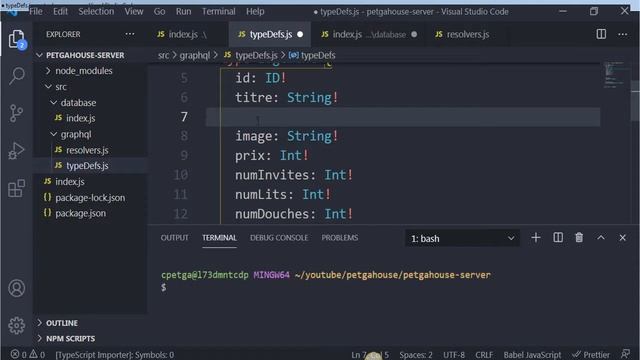Change line endings via CRLF
This screenshot has height=360, width=640.
coord(484,354)
